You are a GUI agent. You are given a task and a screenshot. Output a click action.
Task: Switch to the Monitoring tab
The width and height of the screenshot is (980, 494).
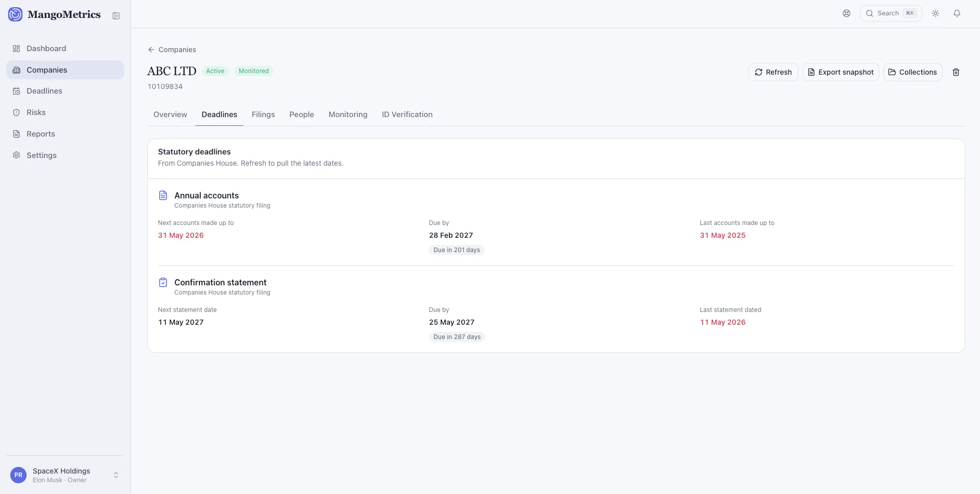[348, 115]
